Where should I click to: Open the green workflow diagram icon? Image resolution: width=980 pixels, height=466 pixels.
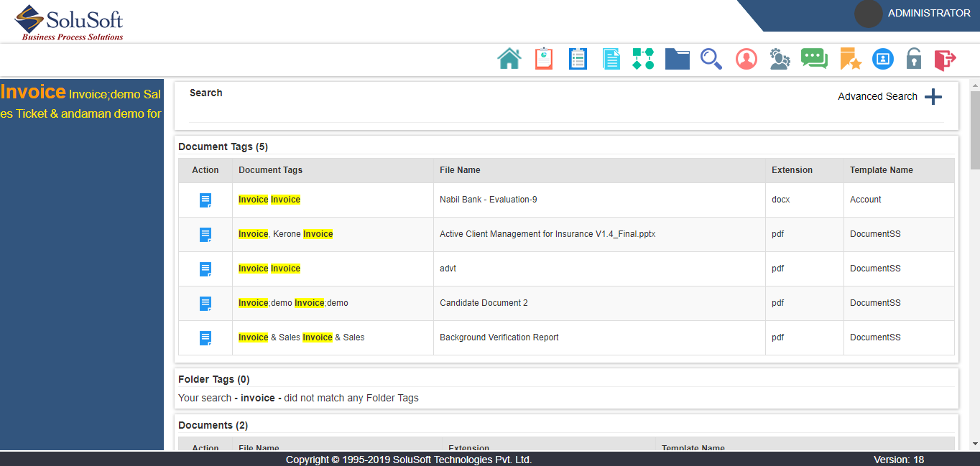[x=643, y=59]
